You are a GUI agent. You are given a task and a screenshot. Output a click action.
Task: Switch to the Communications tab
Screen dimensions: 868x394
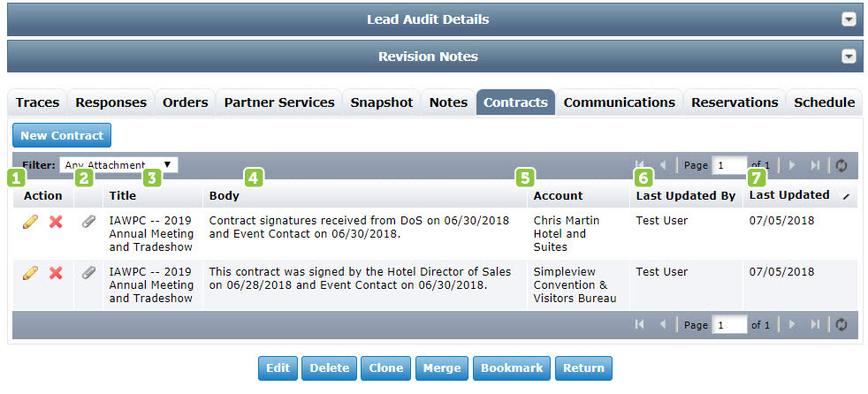point(620,102)
